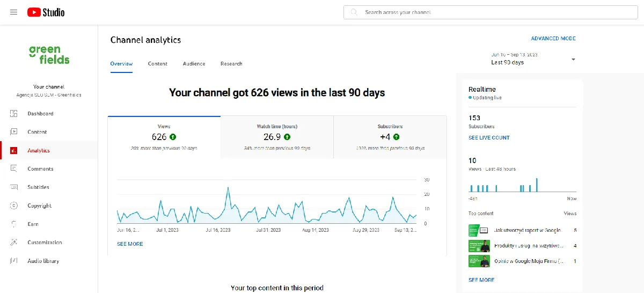Open Dashboard via its sidebar icon
644x293 pixels.
[x=14, y=114]
